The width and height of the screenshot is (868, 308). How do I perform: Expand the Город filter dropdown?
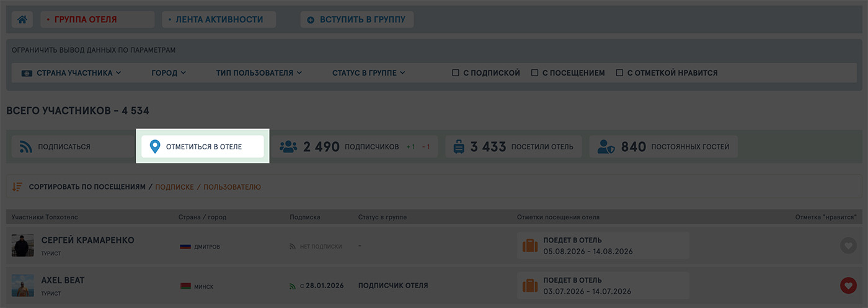coord(169,73)
